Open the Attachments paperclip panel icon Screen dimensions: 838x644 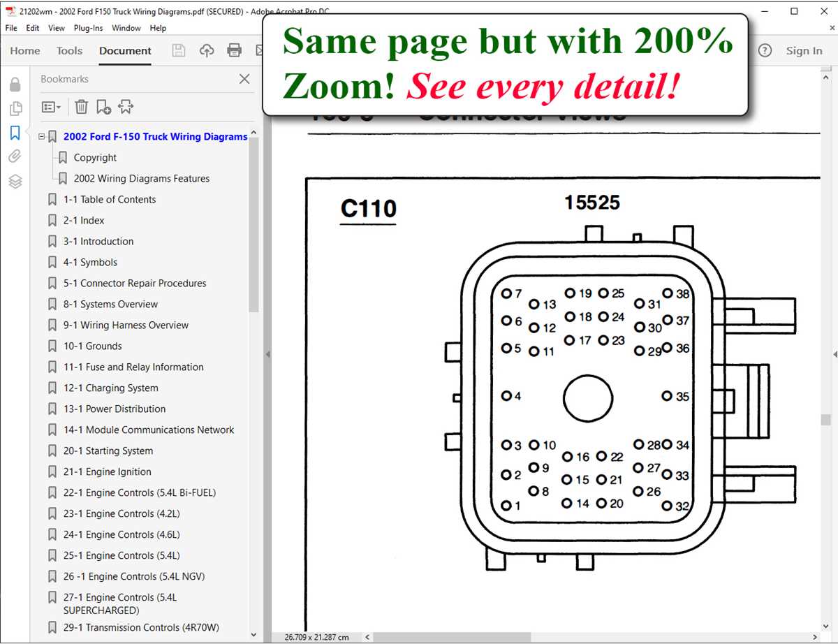pyautogui.click(x=15, y=156)
